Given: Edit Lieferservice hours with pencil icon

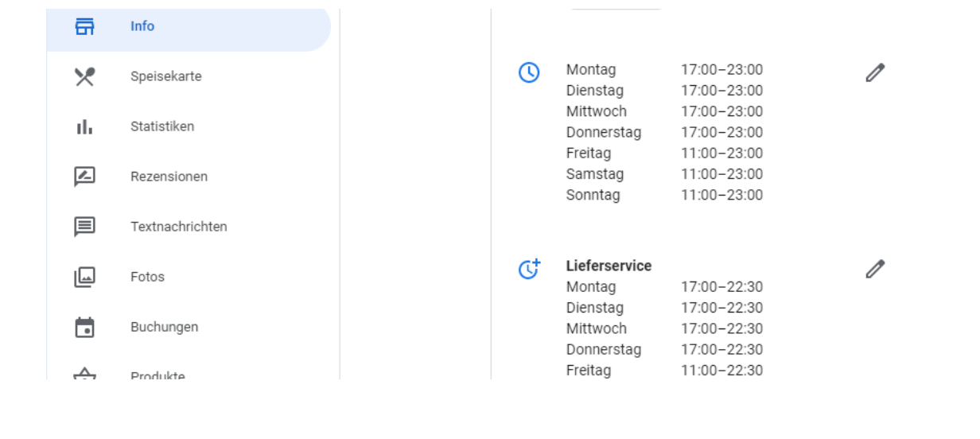Looking at the screenshot, I should (x=875, y=269).
